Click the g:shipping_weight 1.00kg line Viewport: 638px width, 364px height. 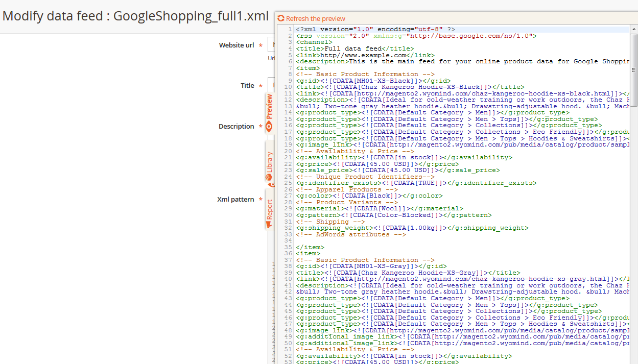pos(412,228)
